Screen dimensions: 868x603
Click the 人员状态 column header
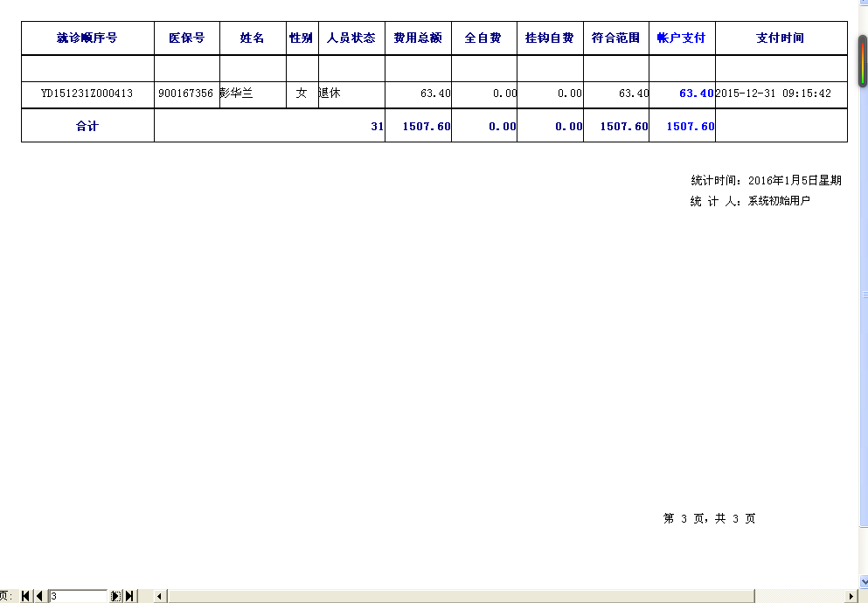tap(351, 38)
